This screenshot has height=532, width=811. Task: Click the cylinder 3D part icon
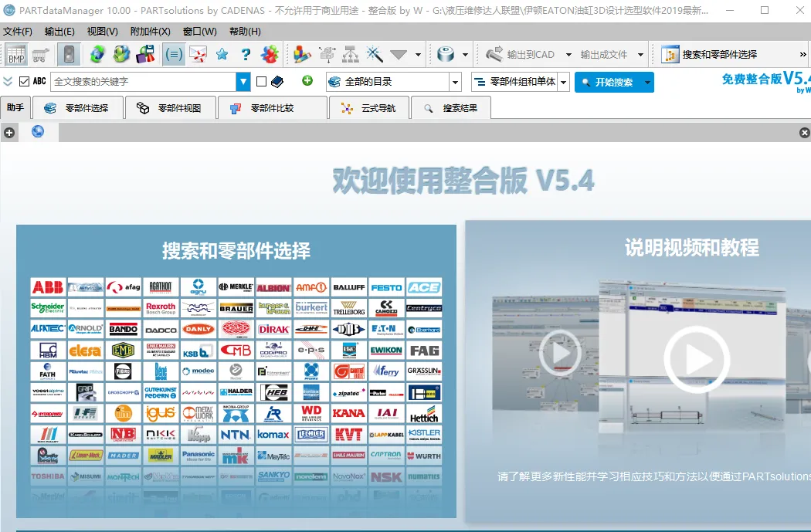click(x=446, y=54)
